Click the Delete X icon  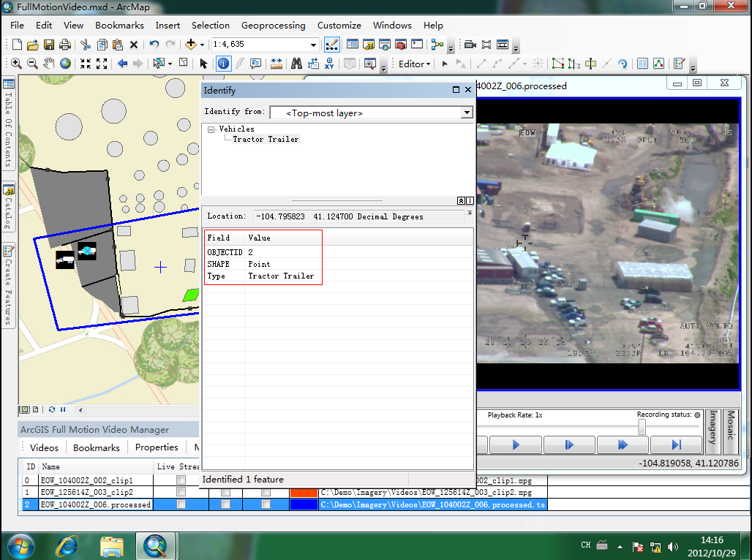(134, 45)
